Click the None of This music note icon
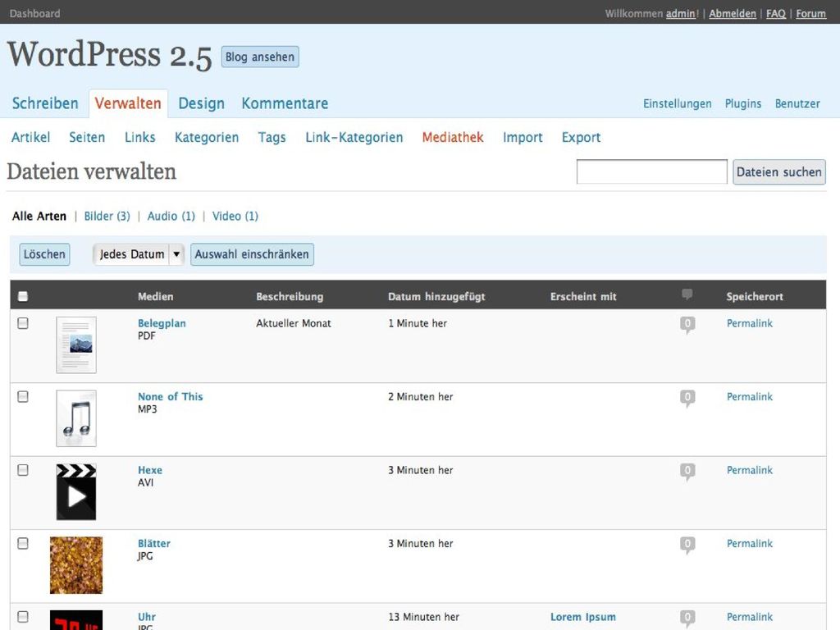840x630 pixels. pyautogui.click(x=76, y=418)
